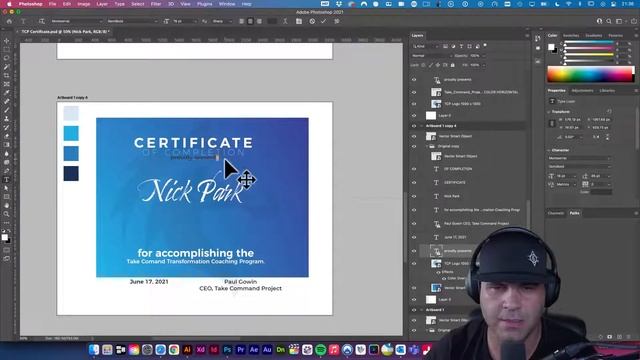Hide the Paul Gowin CEO text layer
The height and width of the screenshot is (360, 640).
coord(414,224)
